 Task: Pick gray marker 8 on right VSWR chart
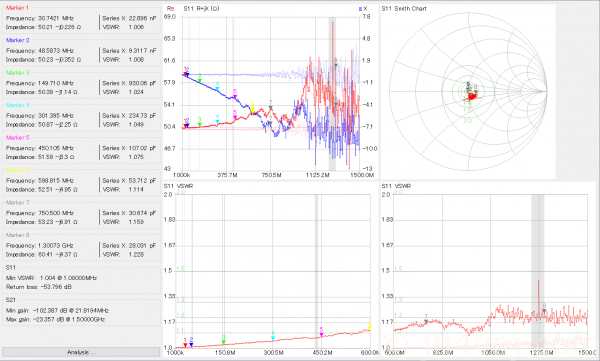point(544,311)
